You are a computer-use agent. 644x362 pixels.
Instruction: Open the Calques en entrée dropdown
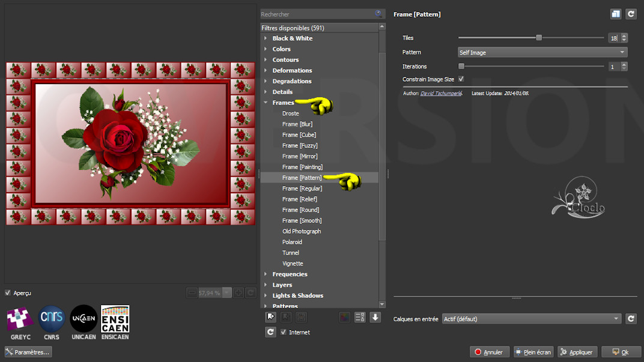tap(531, 319)
